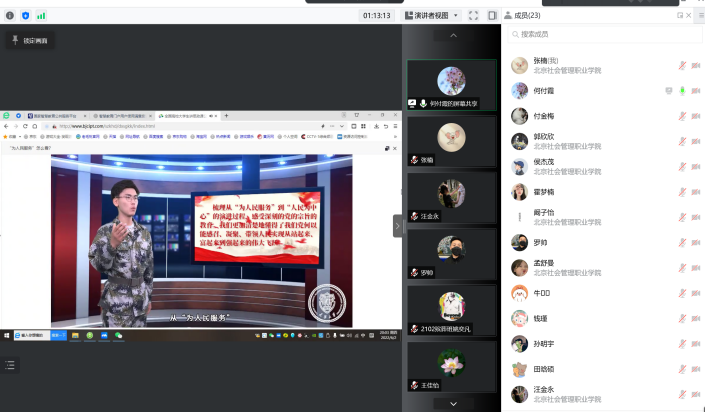
Task: Click the download icon in shared browser
Action: [x=376, y=126]
